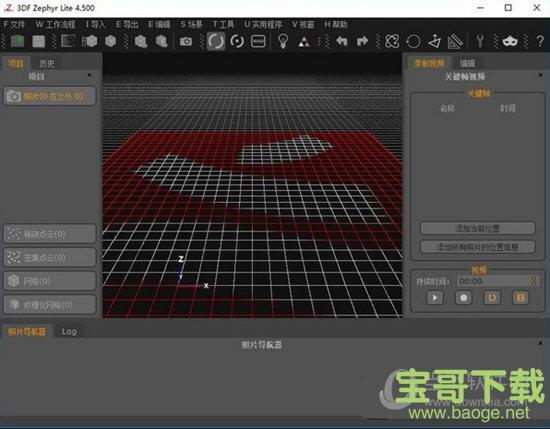Open the V 视窗 (View) menu
This screenshot has height=429, width=550.
click(303, 24)
